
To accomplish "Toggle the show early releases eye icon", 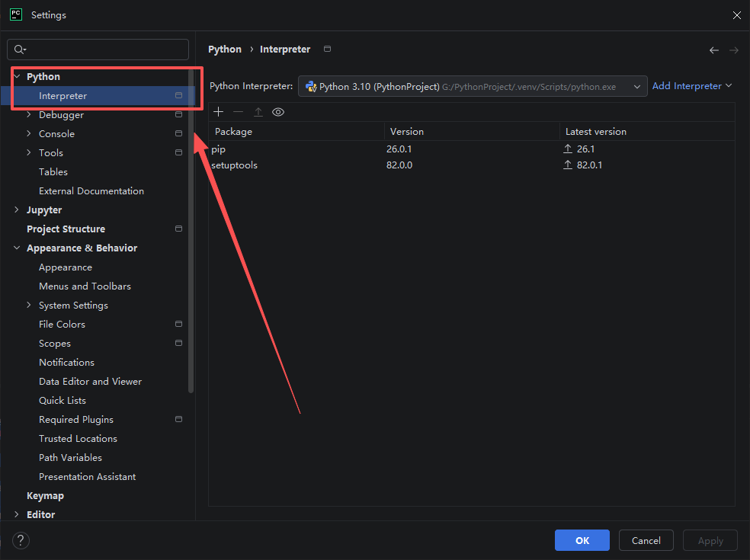I will coord(278,112).
